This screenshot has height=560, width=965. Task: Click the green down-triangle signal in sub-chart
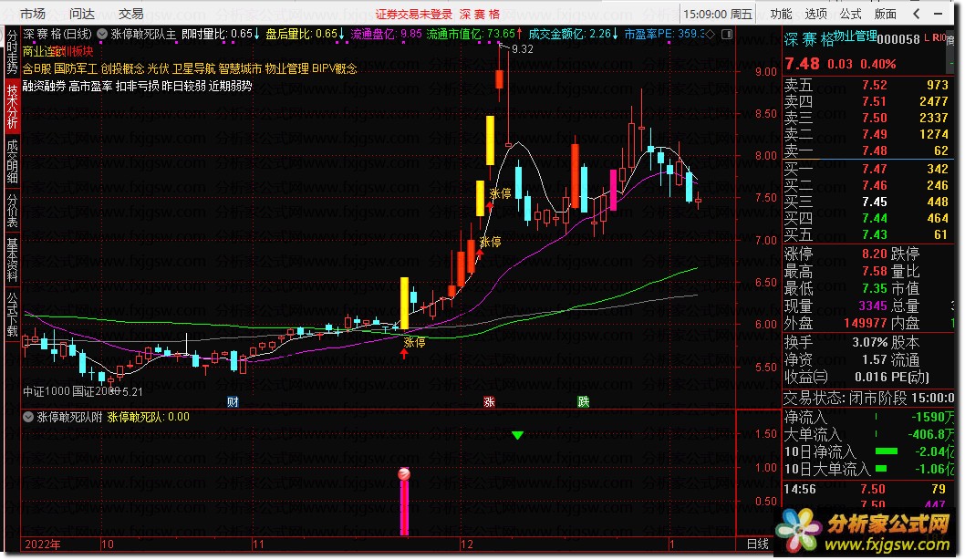pos(517,435)
